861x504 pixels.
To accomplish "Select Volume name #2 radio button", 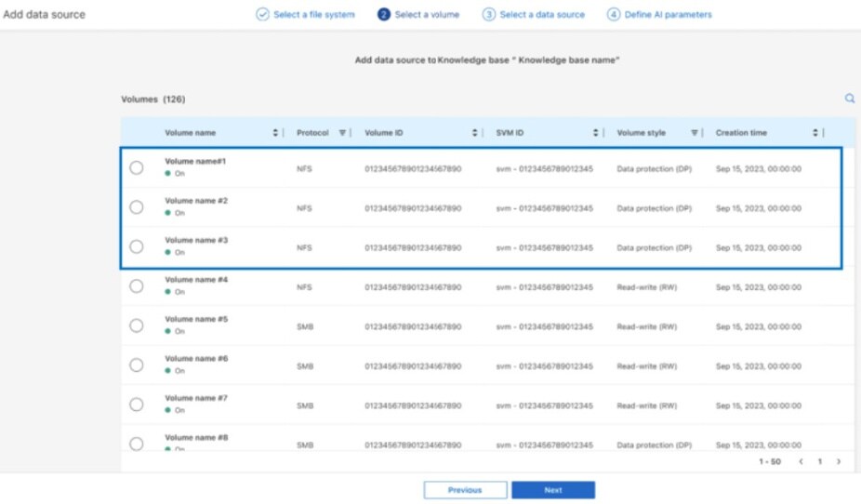I will [137, 207].
